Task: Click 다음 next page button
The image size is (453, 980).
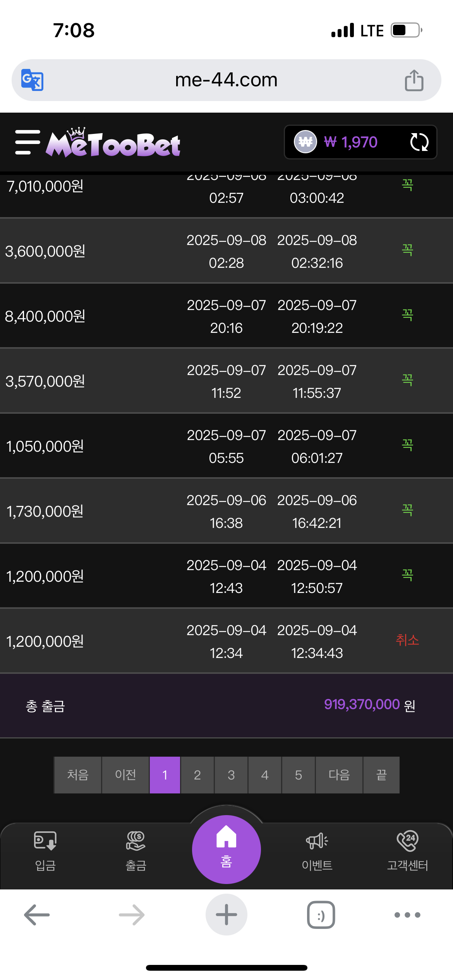Action: 339,775
